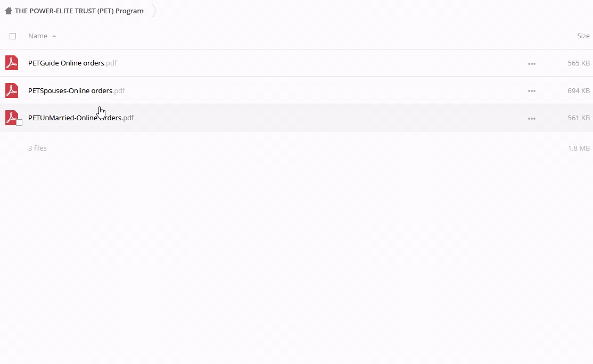Sort files by Size column
The image size is (593, 364).
583,36
